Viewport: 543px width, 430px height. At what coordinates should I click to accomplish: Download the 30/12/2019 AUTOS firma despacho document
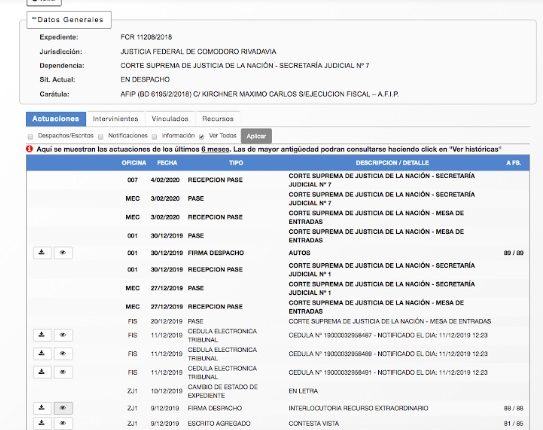click(42, 253)
